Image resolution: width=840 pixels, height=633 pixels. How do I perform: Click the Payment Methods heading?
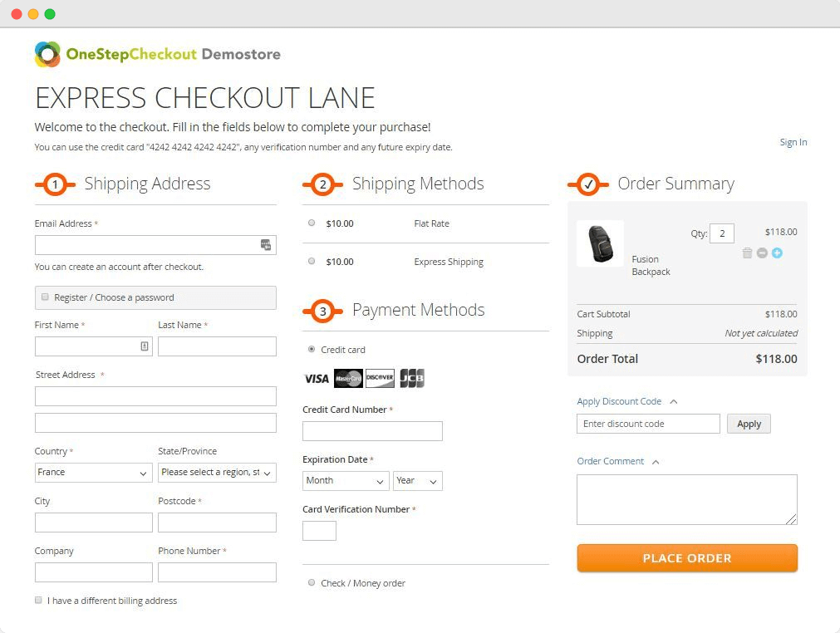[419, 310]
